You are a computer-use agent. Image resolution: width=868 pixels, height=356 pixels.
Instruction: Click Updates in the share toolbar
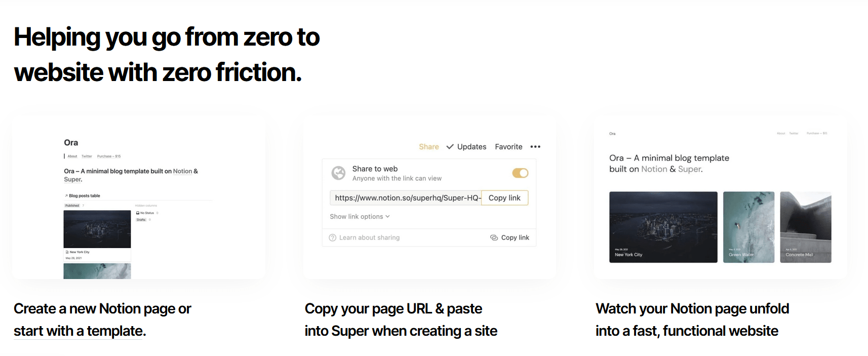(471, 147)
